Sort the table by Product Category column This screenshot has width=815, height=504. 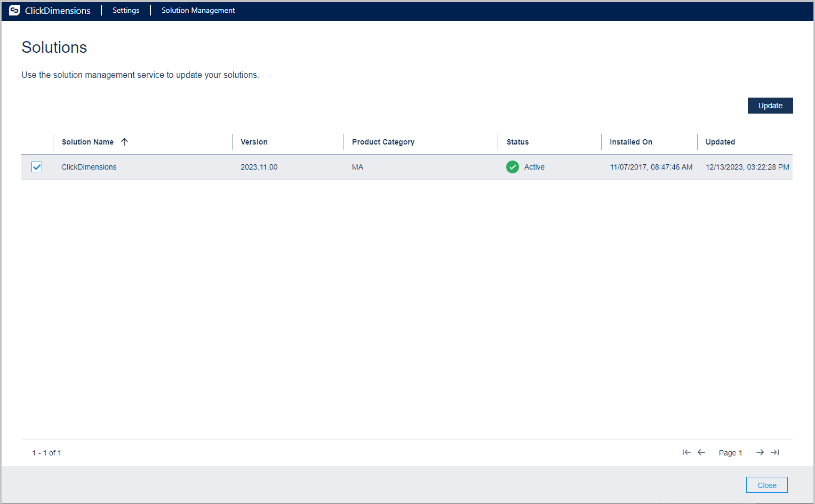point(383,141)
